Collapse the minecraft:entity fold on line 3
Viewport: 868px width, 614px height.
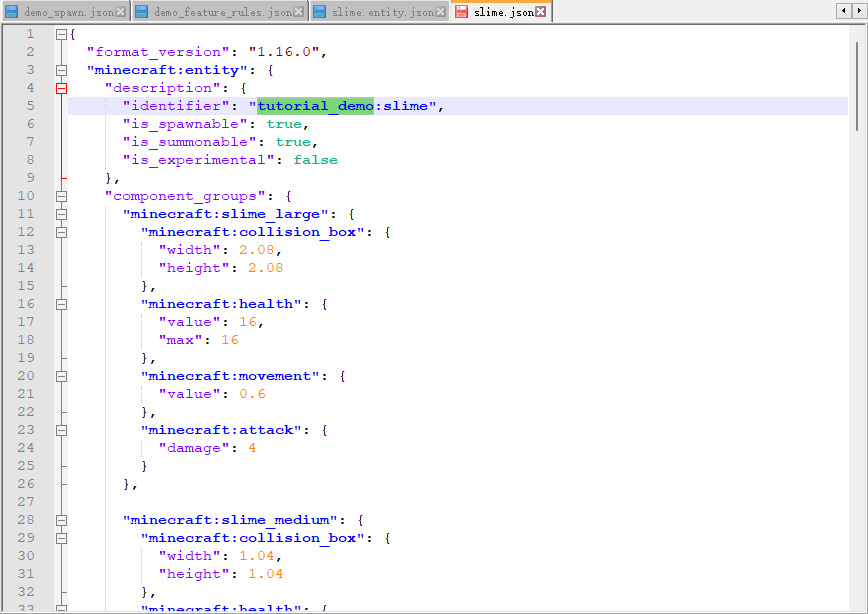coord(61,70)
